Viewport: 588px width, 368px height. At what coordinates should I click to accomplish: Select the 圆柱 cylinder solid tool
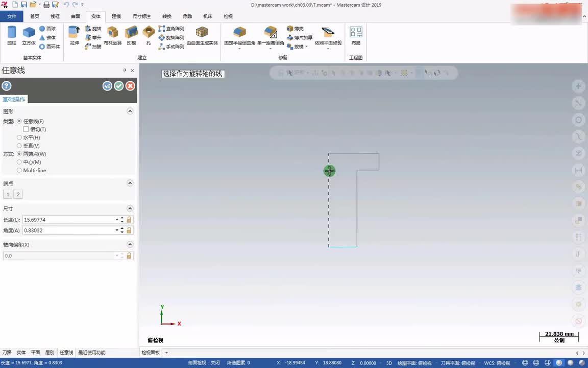[x=12, y=35]
